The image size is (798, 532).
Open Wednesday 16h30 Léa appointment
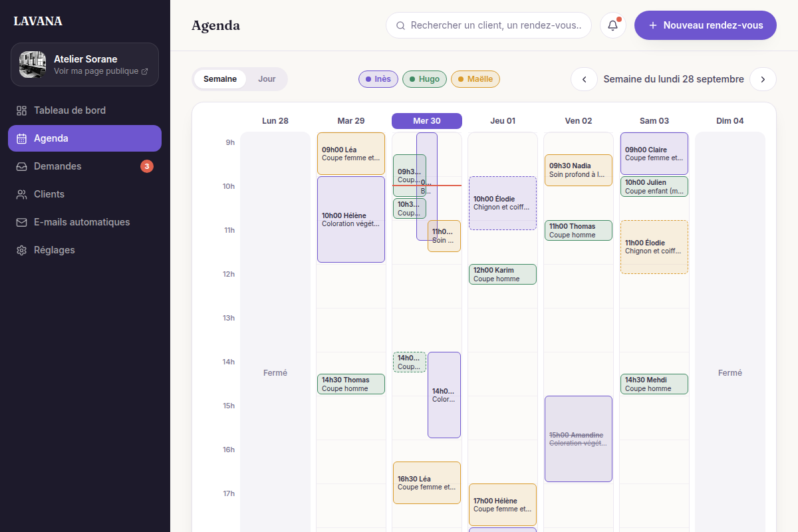point(427,483)
